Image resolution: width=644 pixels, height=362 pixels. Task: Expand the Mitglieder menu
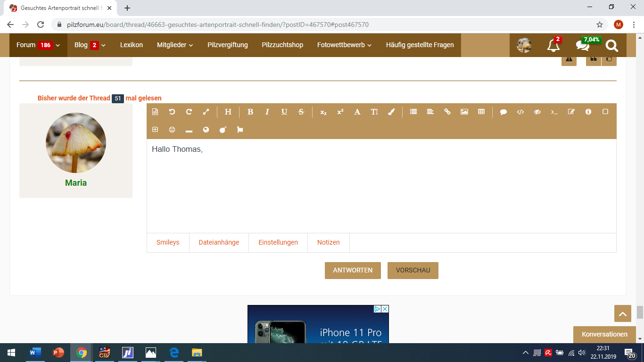point(175,45)
